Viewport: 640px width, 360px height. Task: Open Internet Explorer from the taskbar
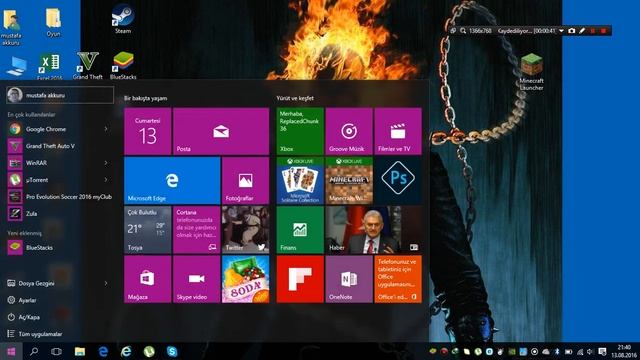[x=126, y=351]
